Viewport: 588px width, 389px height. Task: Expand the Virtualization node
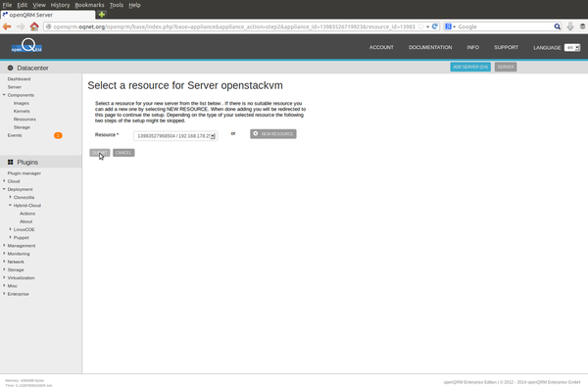click(4, 277)
